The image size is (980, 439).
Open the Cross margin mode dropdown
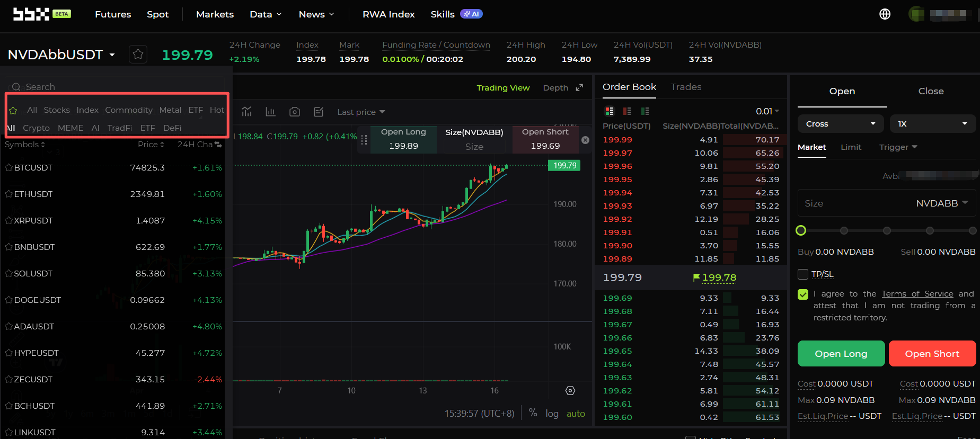841,124
